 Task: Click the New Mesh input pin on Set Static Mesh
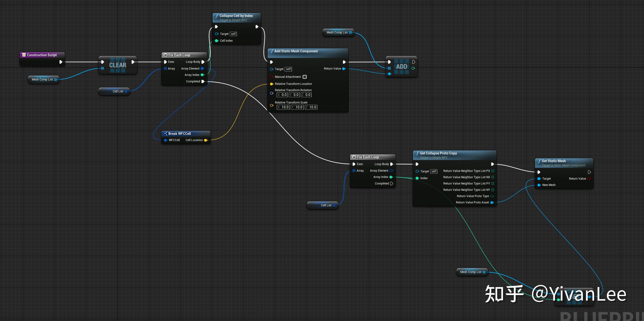[539, 185]
